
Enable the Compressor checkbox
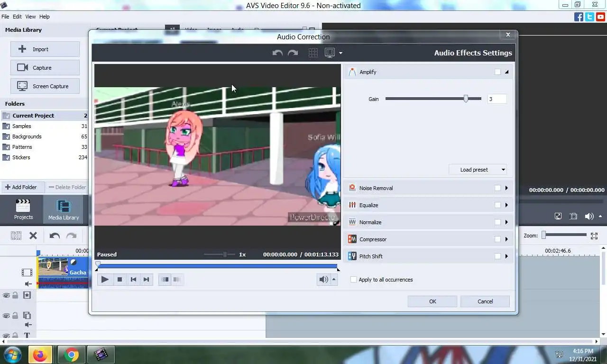pyautogui.click(x=497, y=239)
